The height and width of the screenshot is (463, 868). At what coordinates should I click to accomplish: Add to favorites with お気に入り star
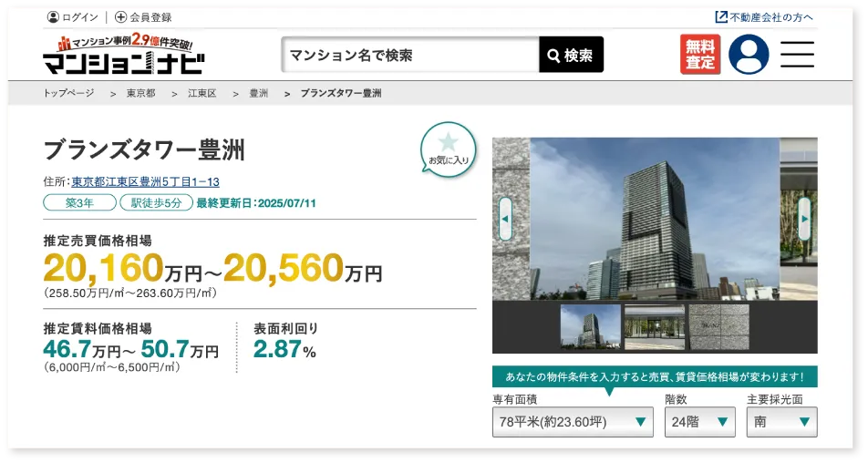448,149
